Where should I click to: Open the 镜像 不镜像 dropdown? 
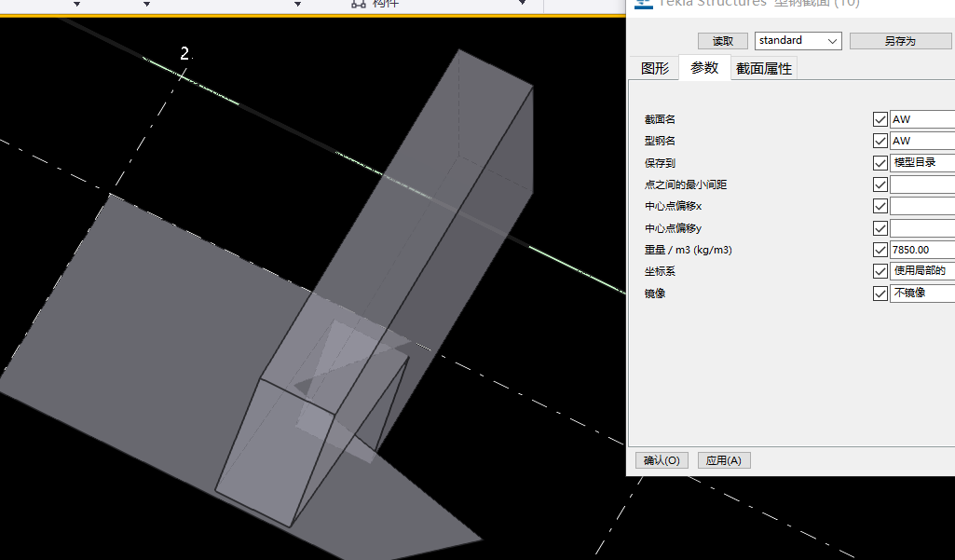click(x=922, y=294)
